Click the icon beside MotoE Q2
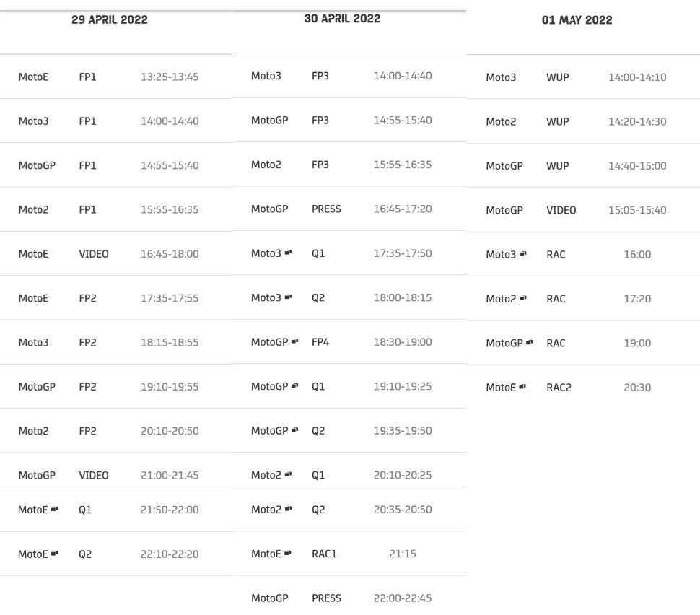This screenshot has width=700, height=615. (x=54, y=554)
